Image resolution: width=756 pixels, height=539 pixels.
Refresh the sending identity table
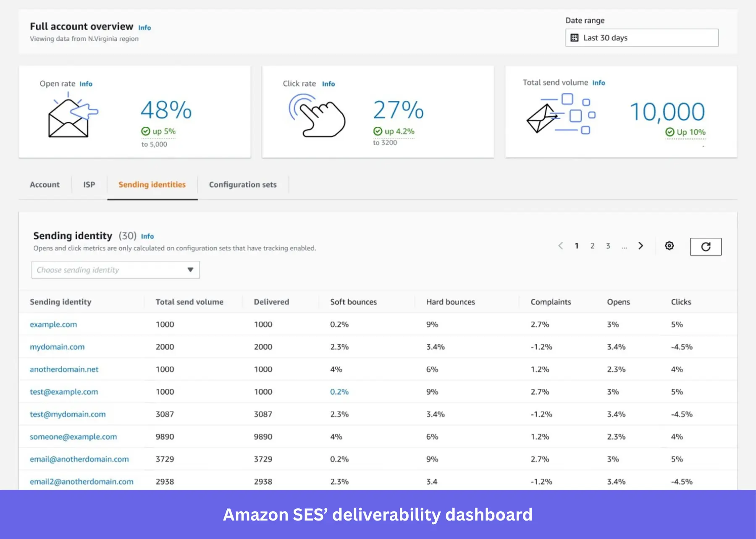[706, 247]
